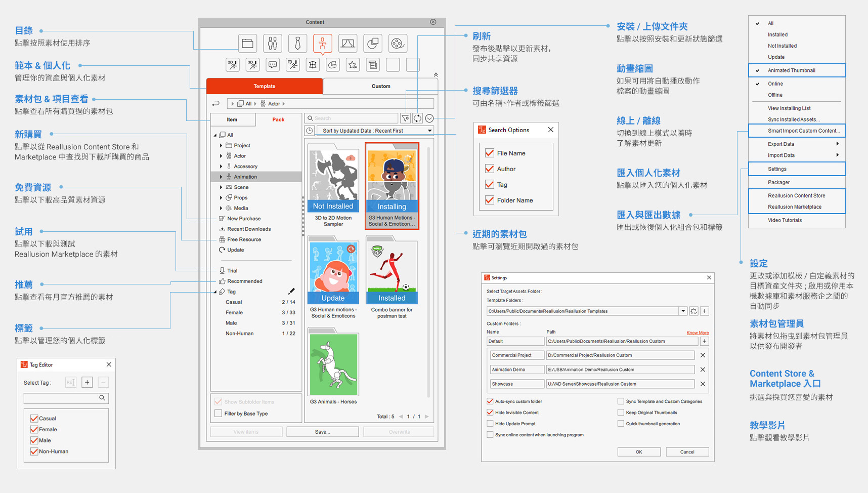The width and height of the screenshot is (868, 493).
Task: Choose Smart Import Custom Content menu entry
Action: tap(797, 131)
